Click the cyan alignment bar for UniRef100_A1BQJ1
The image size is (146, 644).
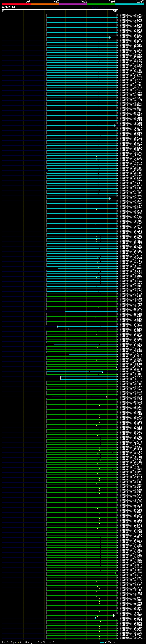[x=91, y=312]
